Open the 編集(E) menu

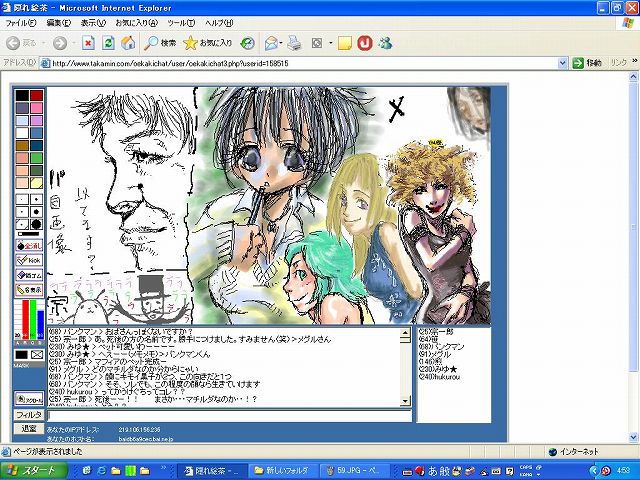(59, 23)
